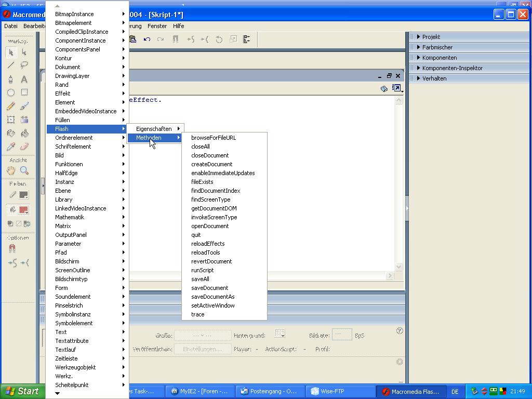Open the Eigenschaften submenu
The image size is (532, 399).
[155, 129]
